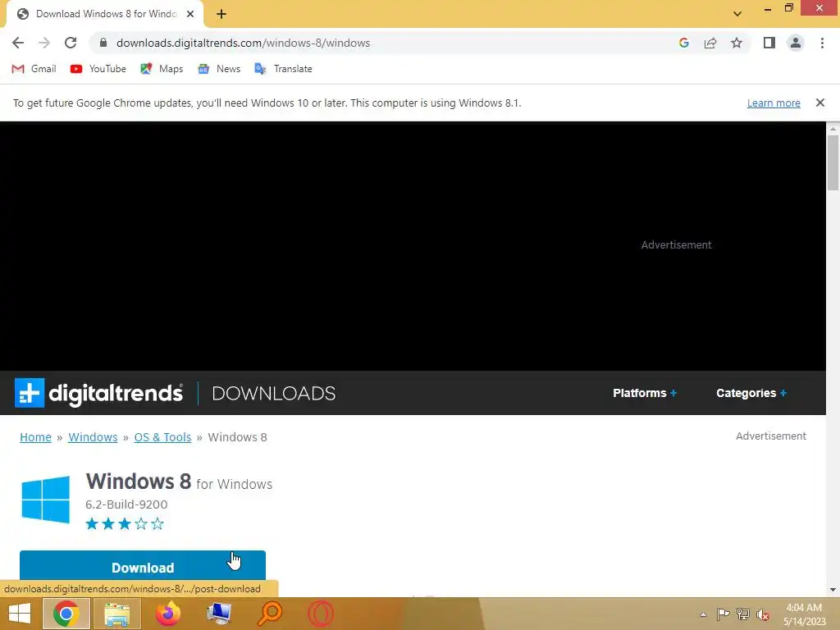Launch Opera from the taskbar
840x630 pixels.
(321, 614)
